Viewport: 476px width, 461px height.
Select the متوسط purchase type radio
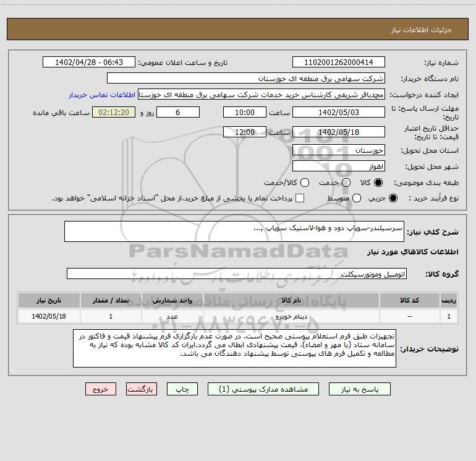click(x=357, y=198)
